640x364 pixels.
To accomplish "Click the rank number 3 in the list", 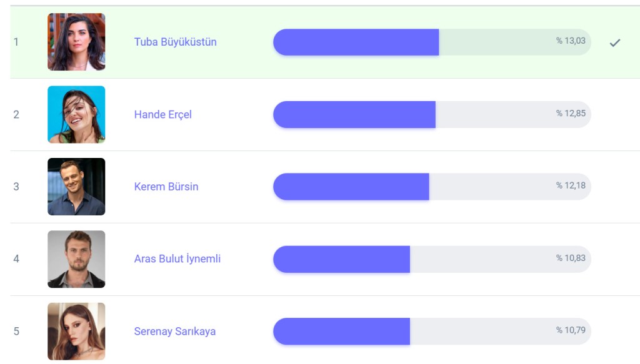I will (16, 187).
